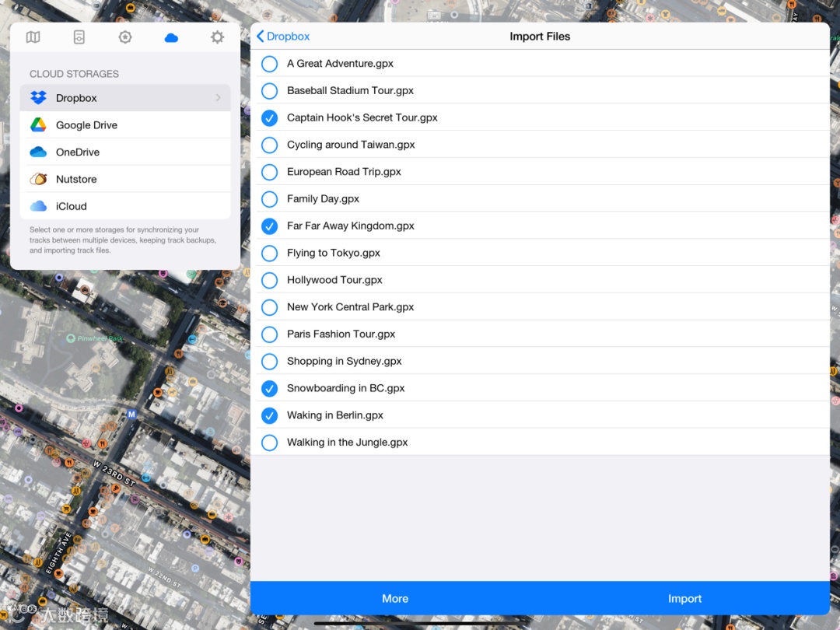Open the starred badge tab icon
This screenshot has height=630, width=840.
click(125, 37)
